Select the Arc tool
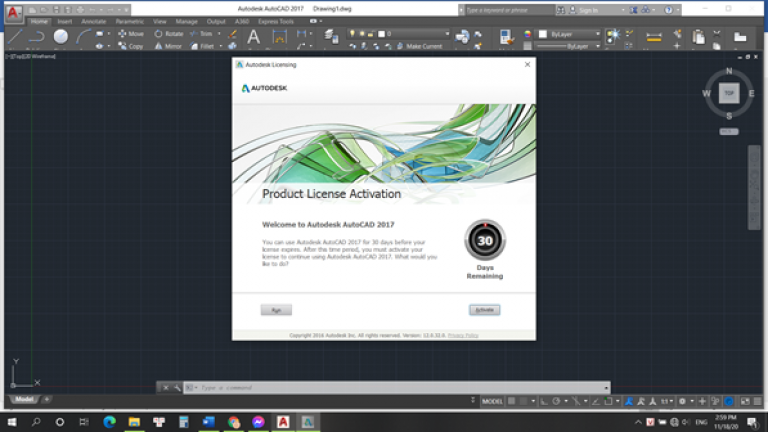 tap(83, 37)
